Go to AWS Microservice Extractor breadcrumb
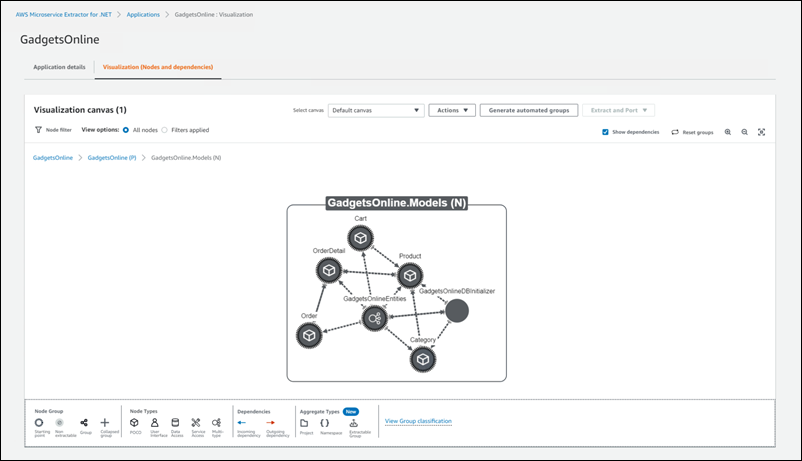This screenshot has width=802, height=461. click(x=63, y=15)
